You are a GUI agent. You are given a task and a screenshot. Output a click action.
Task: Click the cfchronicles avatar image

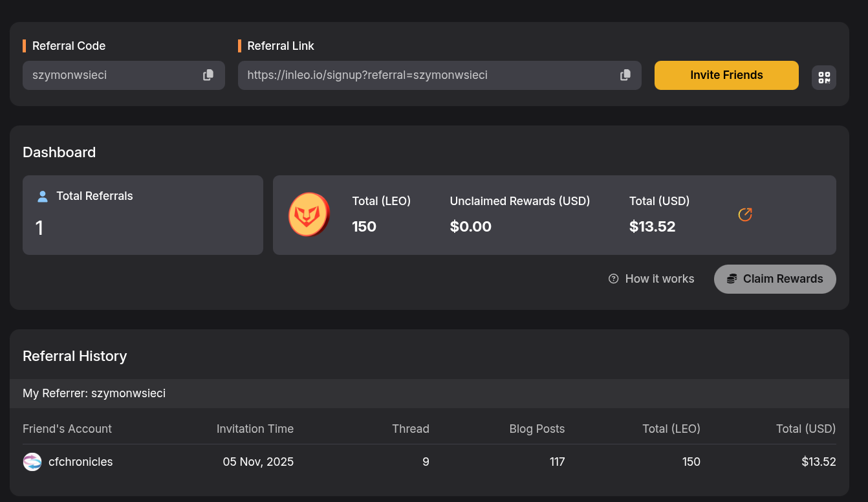(32, 462)
